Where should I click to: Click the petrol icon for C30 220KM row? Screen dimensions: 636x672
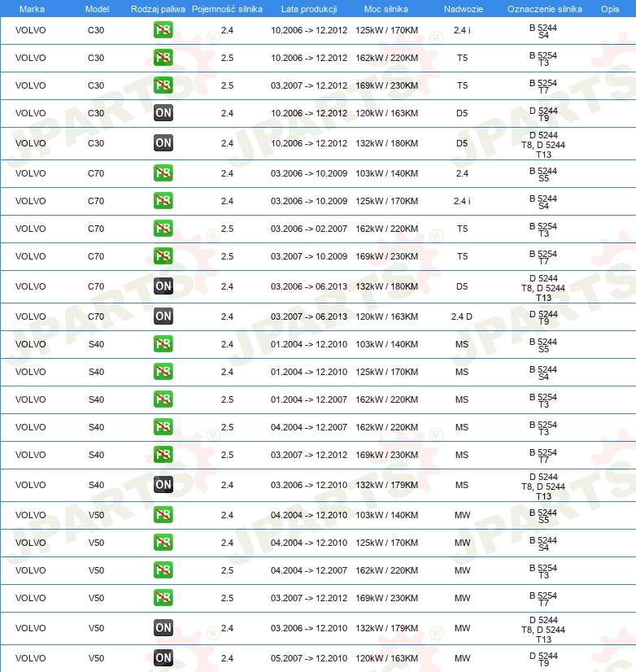163,58
